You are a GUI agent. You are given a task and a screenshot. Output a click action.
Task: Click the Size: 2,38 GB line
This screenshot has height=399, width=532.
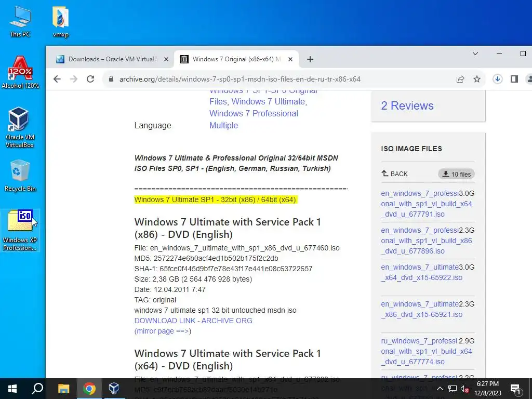click(193, 279)
